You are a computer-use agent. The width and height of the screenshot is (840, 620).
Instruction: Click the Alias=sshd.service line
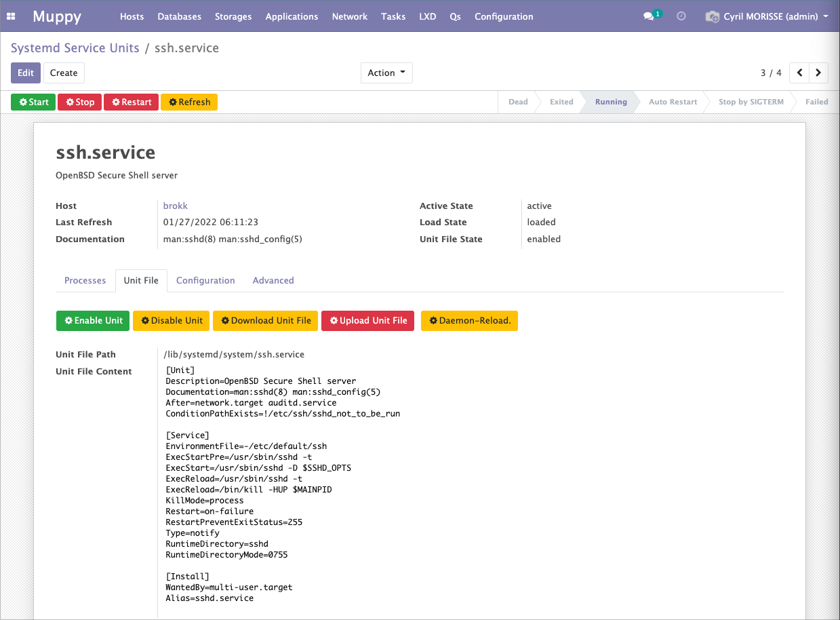(209, 598)
